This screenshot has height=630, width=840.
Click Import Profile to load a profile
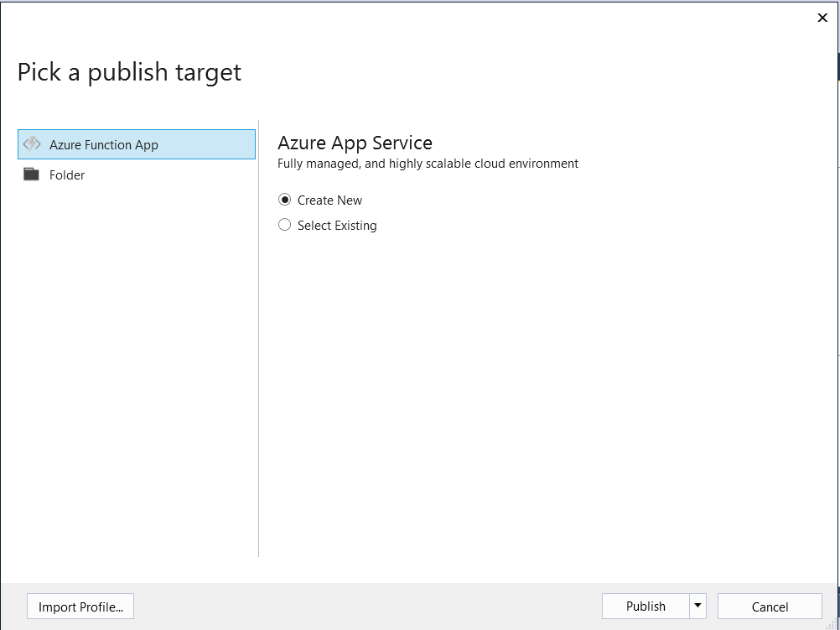(x=80, y=606)
